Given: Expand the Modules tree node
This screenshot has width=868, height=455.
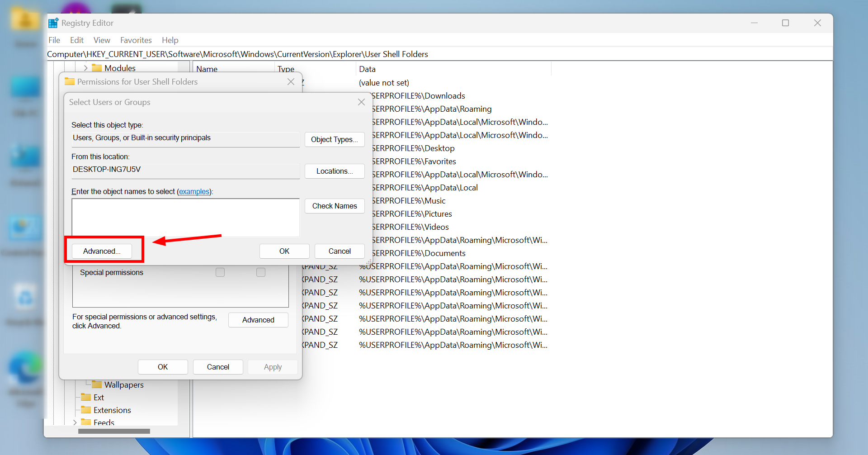Looking at the screenshot, I should click(85, 67).
